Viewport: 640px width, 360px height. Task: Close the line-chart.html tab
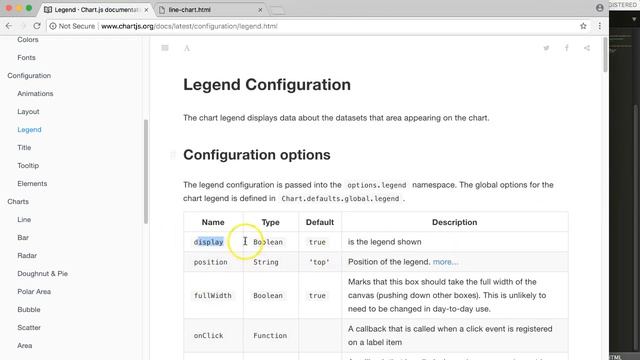pos(260,9)
